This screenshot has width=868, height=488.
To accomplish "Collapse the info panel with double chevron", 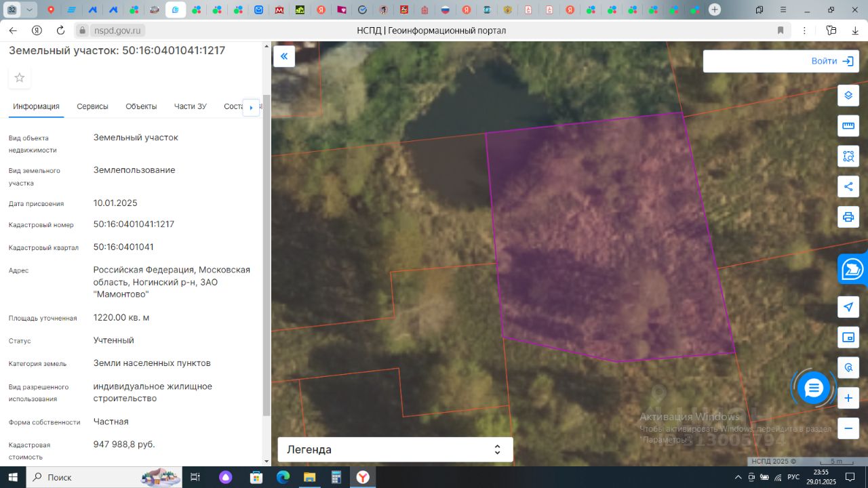I will (284, 56).
